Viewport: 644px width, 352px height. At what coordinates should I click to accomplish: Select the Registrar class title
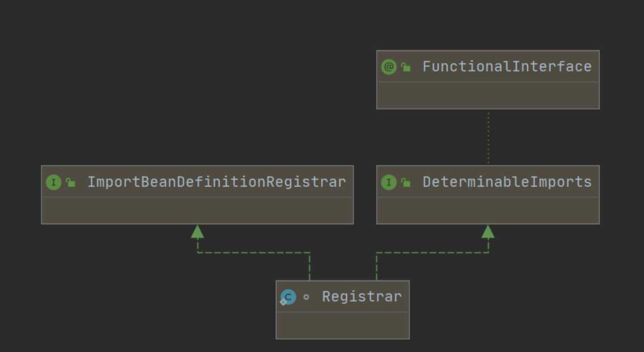click(x=361, y=297)
